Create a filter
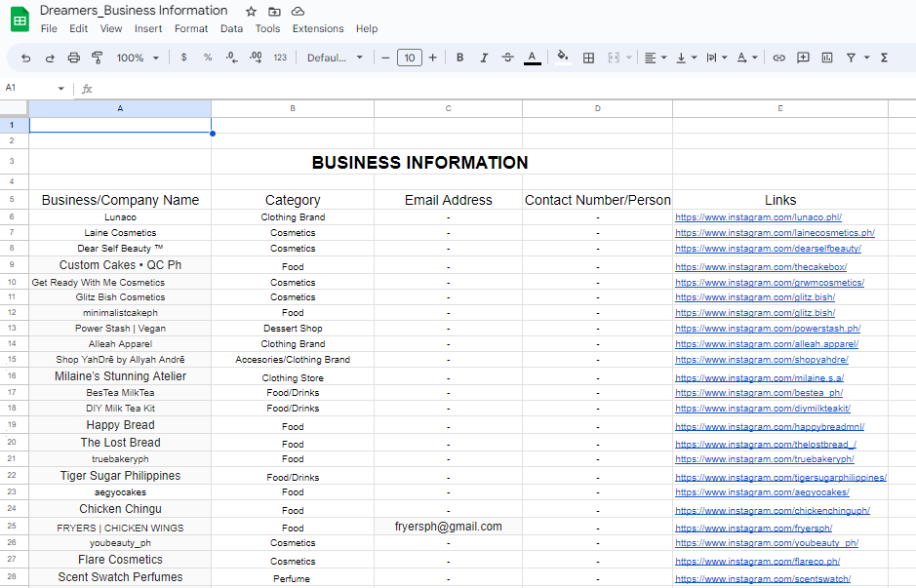 (x=852, y=58)
